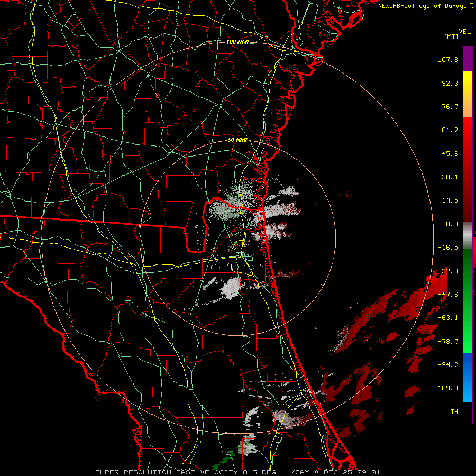The image size is (476, 476).
Task: Pick the -109.8 legend value
Action: click(446, 388)
